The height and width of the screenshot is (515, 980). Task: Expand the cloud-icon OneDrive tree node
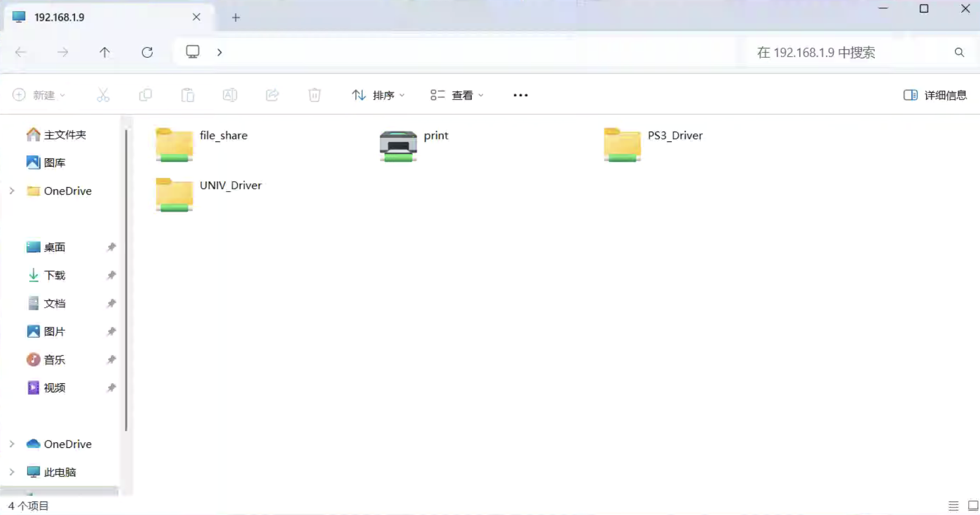point(12,444)
